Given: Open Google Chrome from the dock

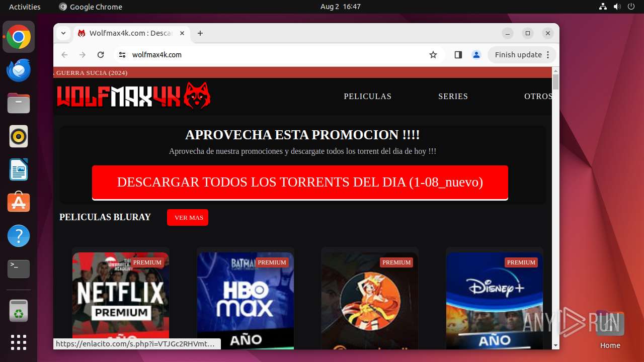Looking at the screenshot, I should [x=19, y=37].
